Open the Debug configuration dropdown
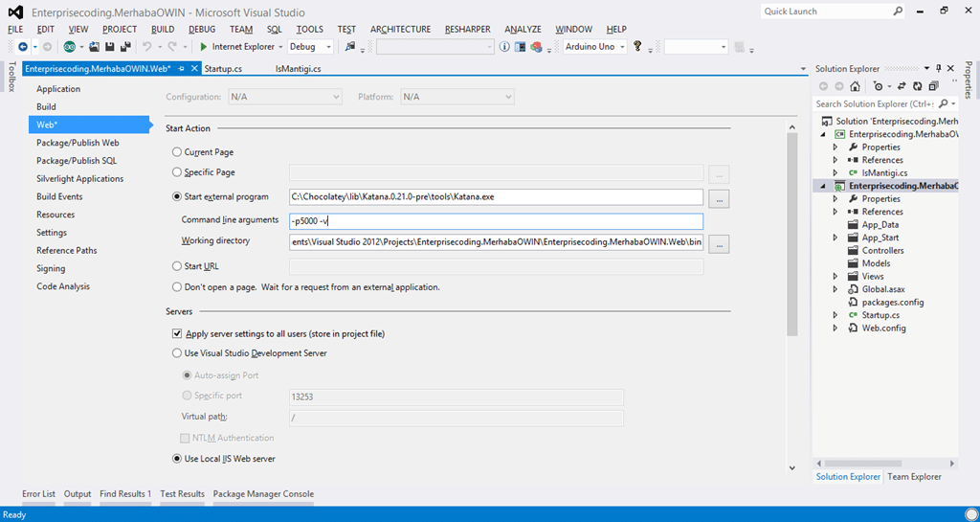Image resolution: width=980 pixels, height=522 pixels. coord(310,47)
